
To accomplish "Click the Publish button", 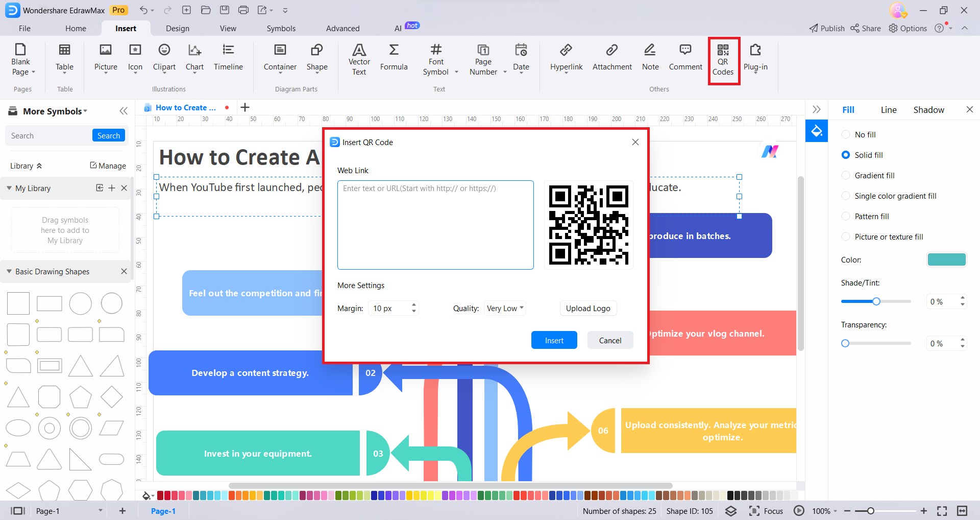I will tap(827, 29).
